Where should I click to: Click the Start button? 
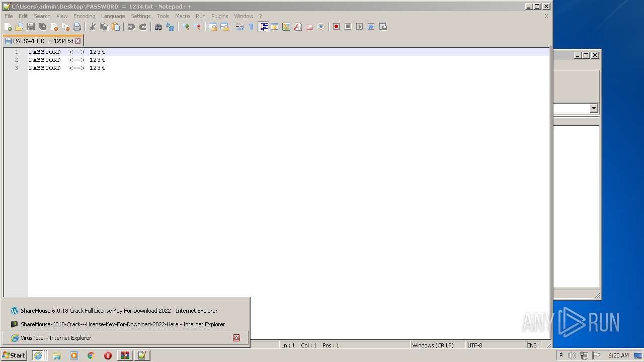tap(14, 355)
